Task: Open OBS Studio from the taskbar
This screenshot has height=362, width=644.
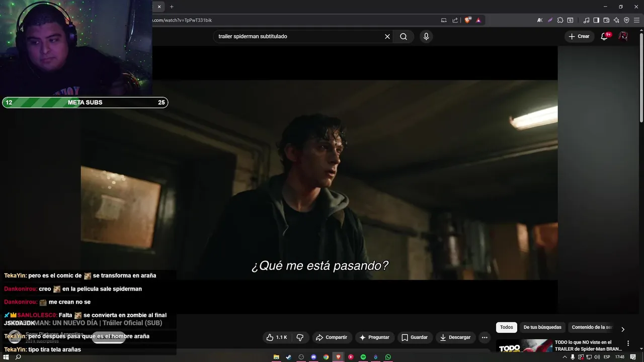Action: [x=301, y=357]
